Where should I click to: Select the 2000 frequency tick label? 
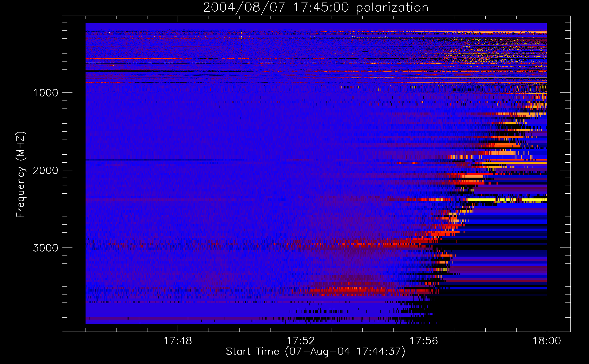(46, 170)
